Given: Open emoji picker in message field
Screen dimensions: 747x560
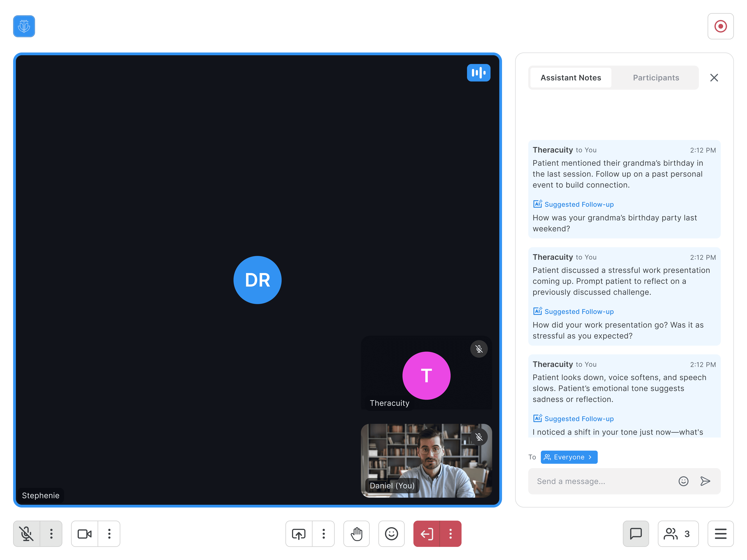Looking at the screenshot, I should [683, 481].
